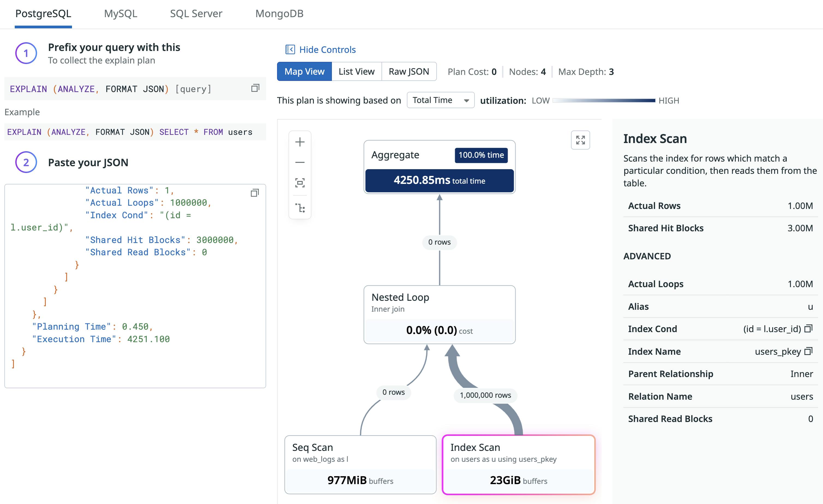Select the Aggregate node
Screen dimensions: 823x504
pyautogui.click(x=439, y=168)
